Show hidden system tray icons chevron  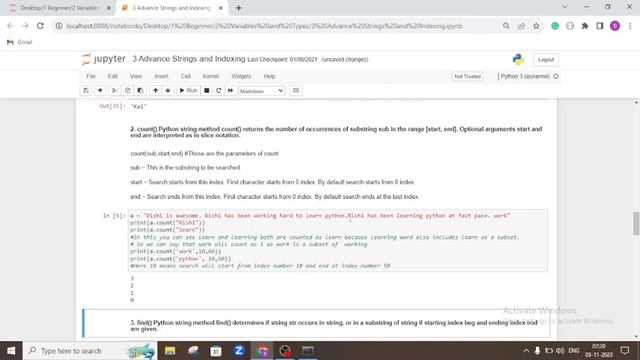[x=526, y=351]
